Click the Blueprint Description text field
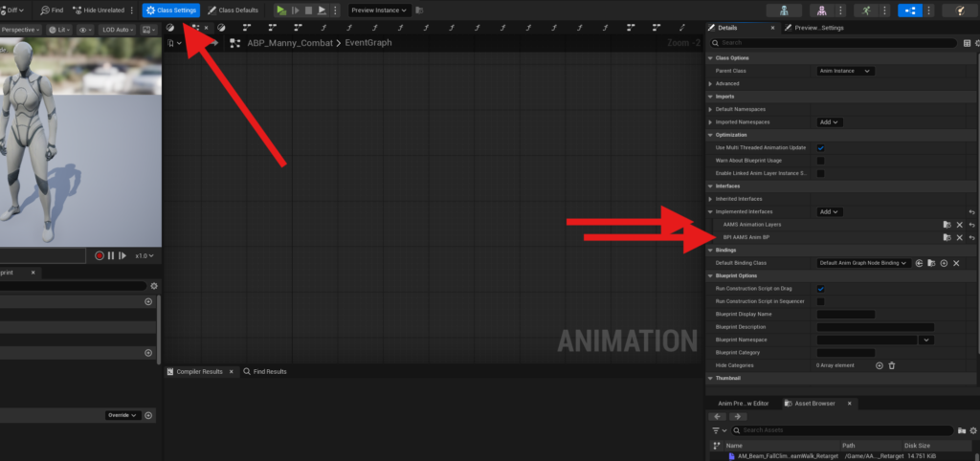The width and height of the screenshot is (980, 461). coord(875,327)
